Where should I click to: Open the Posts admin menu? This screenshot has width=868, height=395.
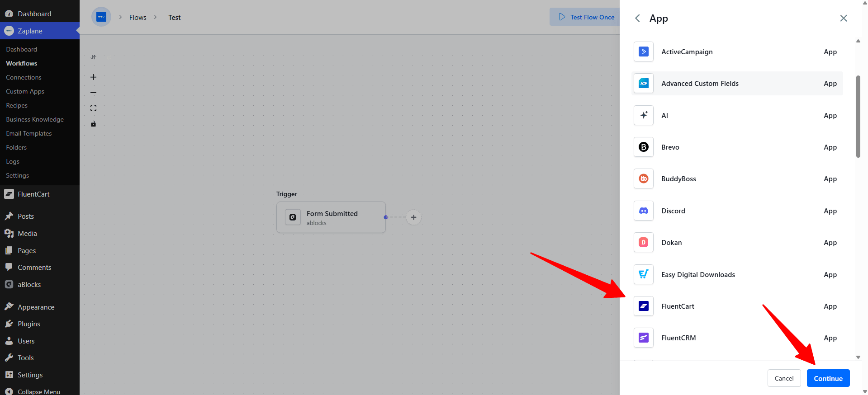[40, 216]
